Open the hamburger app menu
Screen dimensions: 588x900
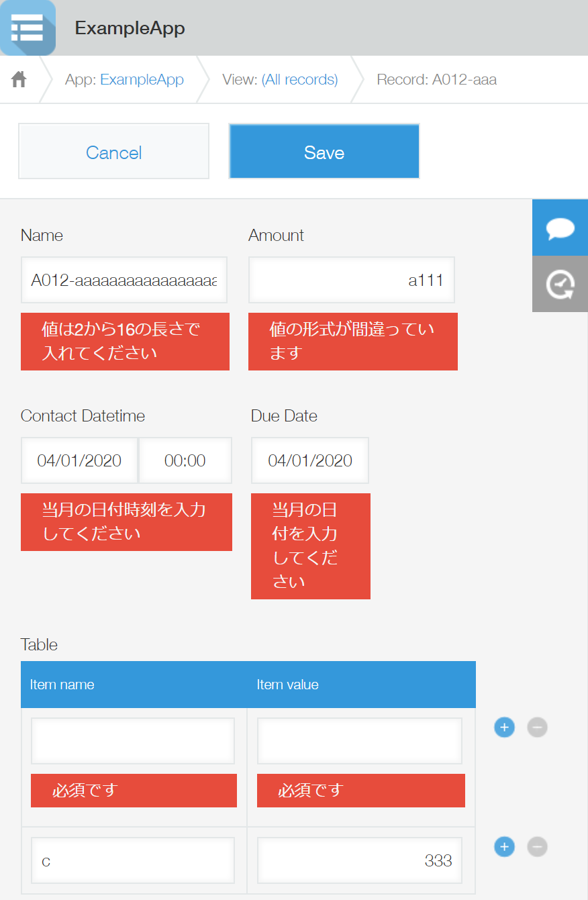click(28, 28)
